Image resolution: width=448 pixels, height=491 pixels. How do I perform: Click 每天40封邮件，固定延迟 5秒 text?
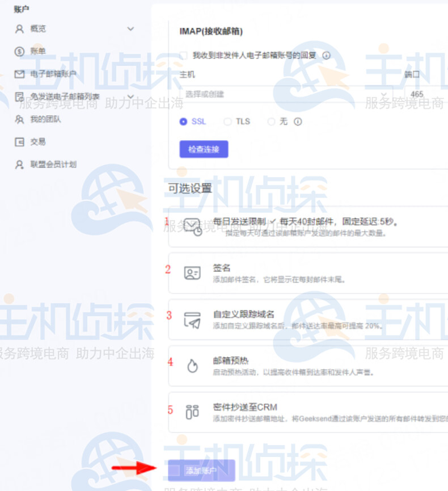(339, 222)
